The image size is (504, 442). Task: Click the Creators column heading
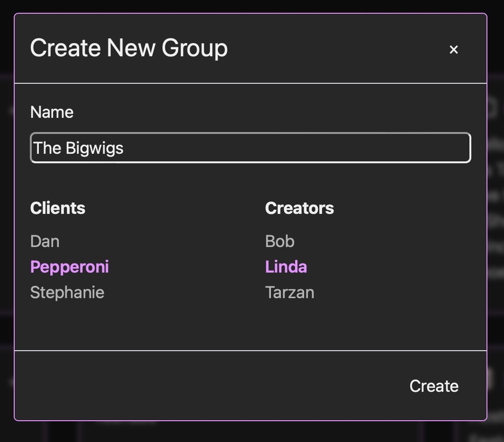point(299,208)
